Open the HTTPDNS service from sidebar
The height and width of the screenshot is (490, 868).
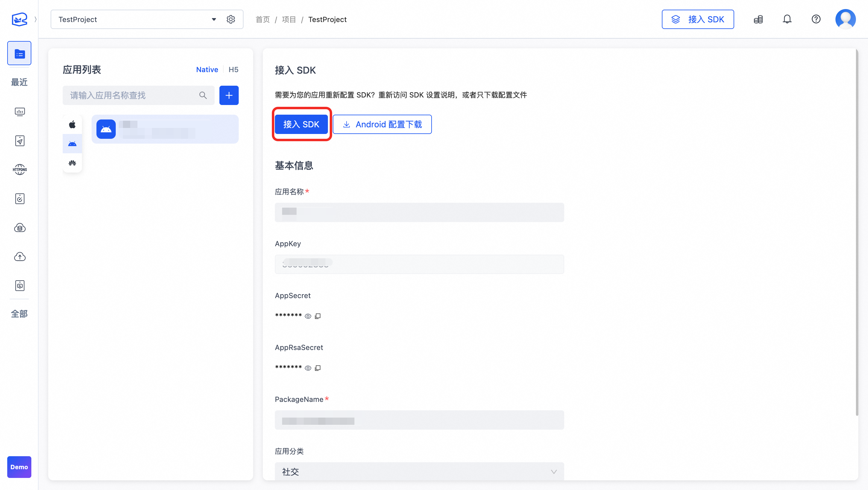20,170
